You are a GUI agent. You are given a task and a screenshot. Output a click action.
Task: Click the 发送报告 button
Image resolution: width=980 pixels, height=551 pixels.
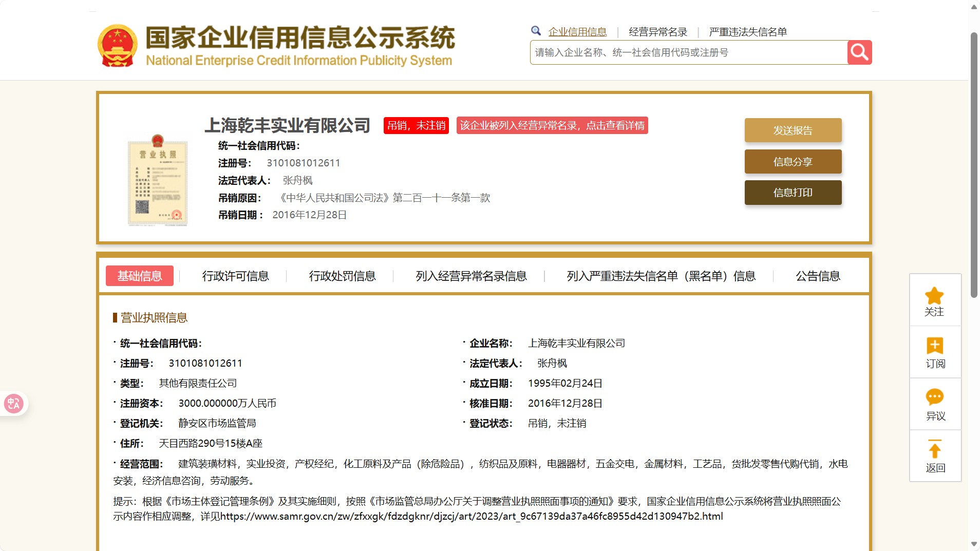click(x=793, y=130)
